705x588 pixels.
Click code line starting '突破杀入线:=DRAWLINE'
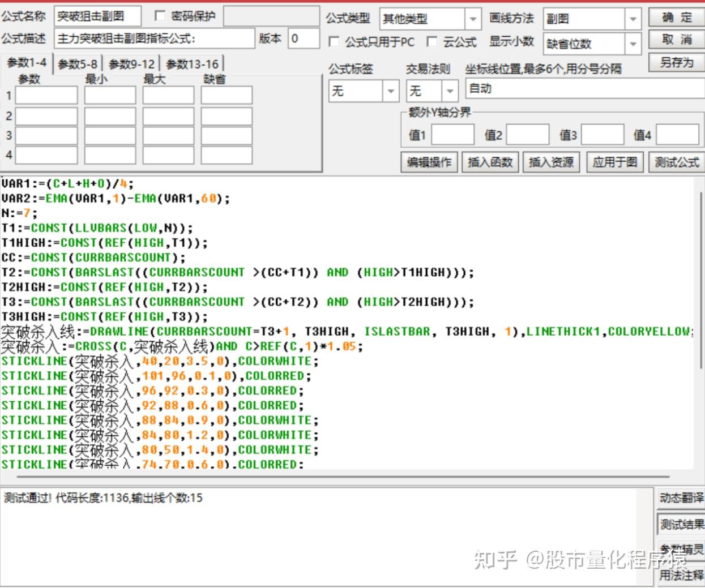[347, 332]
